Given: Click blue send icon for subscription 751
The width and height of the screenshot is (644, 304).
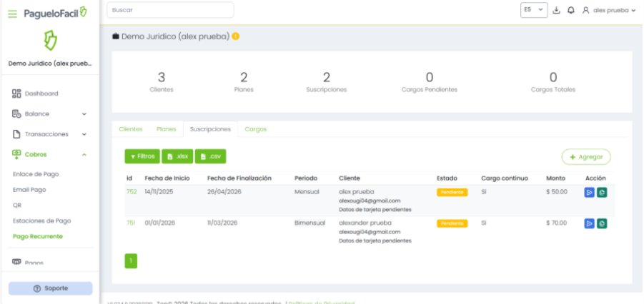Looking at the screenshot, I should tap(590, 223).
